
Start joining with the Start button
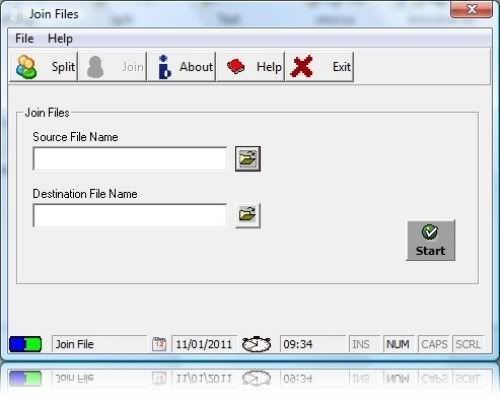(431, 240)
